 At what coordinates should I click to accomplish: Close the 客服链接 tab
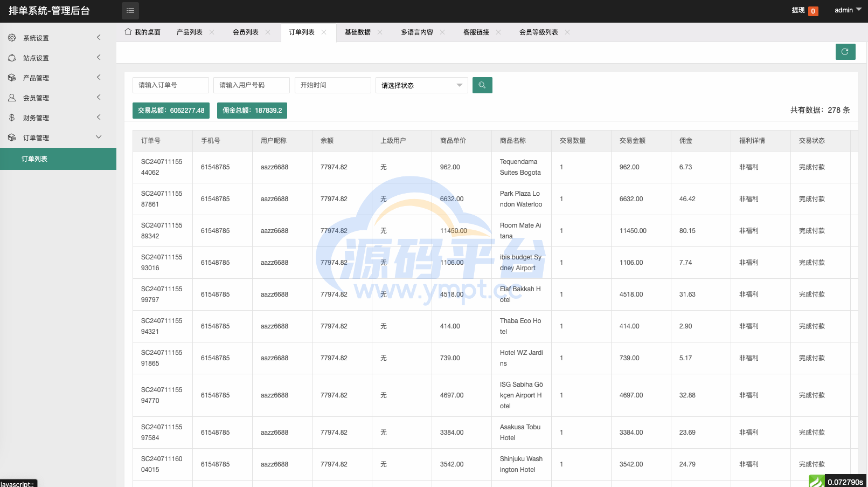(x=498, y=32)
